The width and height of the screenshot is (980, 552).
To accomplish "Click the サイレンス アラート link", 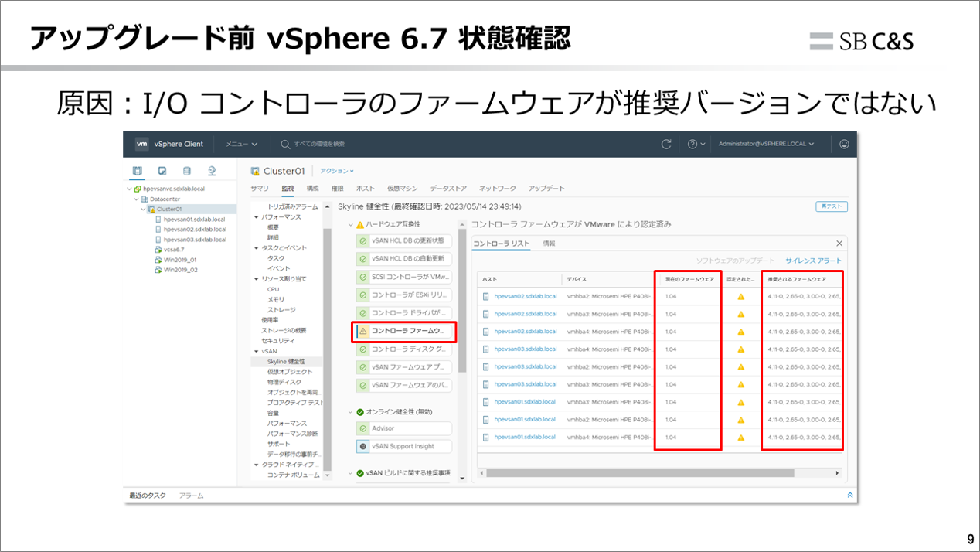I will (x=813, y=261).
